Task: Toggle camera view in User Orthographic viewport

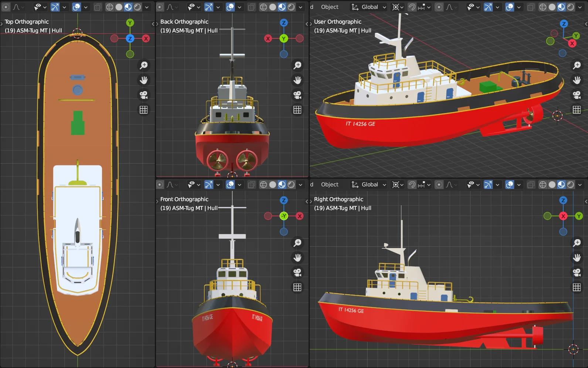Action: click(x=577, y=95)
